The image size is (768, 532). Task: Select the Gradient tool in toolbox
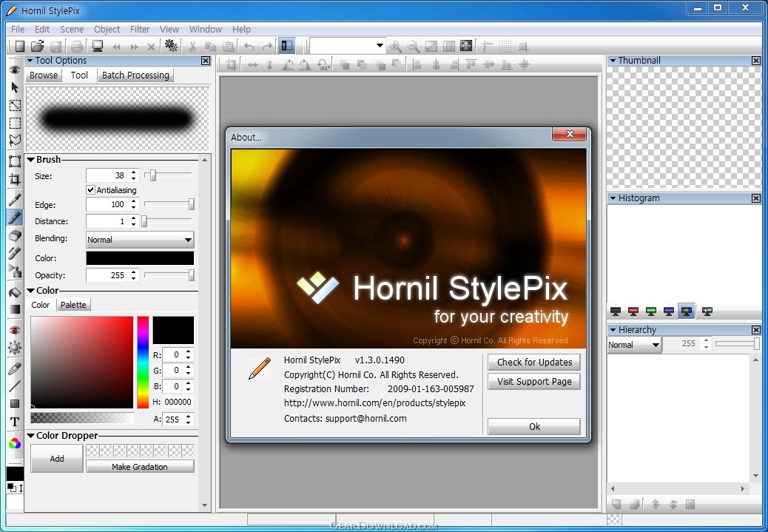pyautogui.click(x=15, y=309)
